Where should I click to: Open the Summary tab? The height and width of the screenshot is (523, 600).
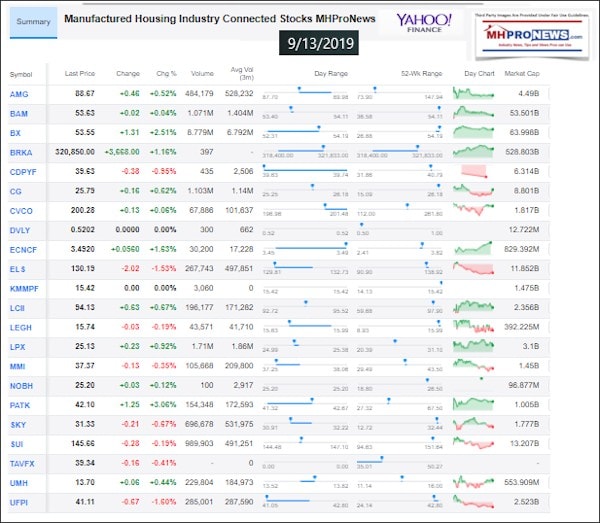pyautogui.click(x=33, y=22)
